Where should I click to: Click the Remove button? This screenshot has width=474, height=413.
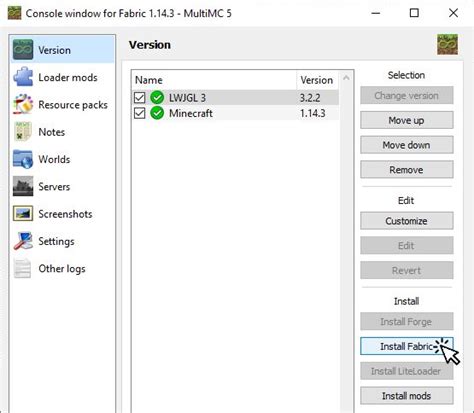(407, 169)
